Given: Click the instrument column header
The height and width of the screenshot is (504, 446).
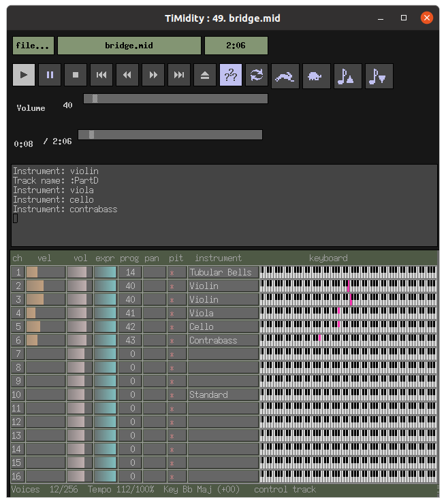Looking at the screenshot, I should 218,258.
